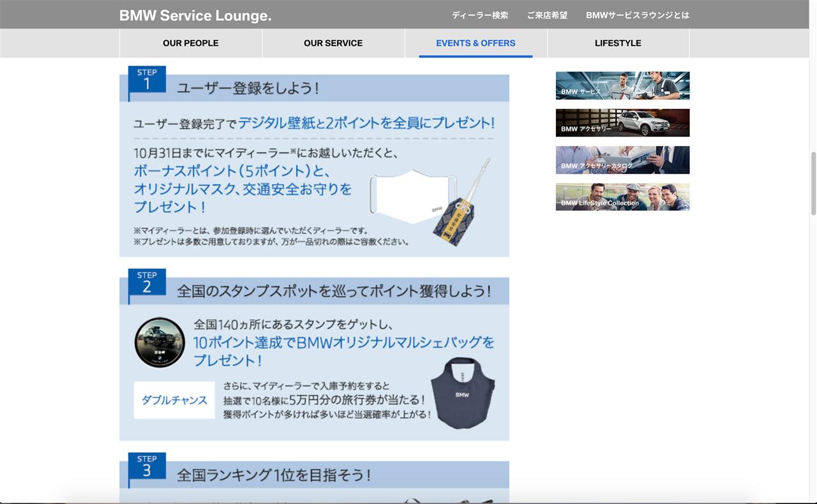Viewport: 817px width, 504px height.
Task: Open the BMW Service Lounge logo link
Action: 195,15
